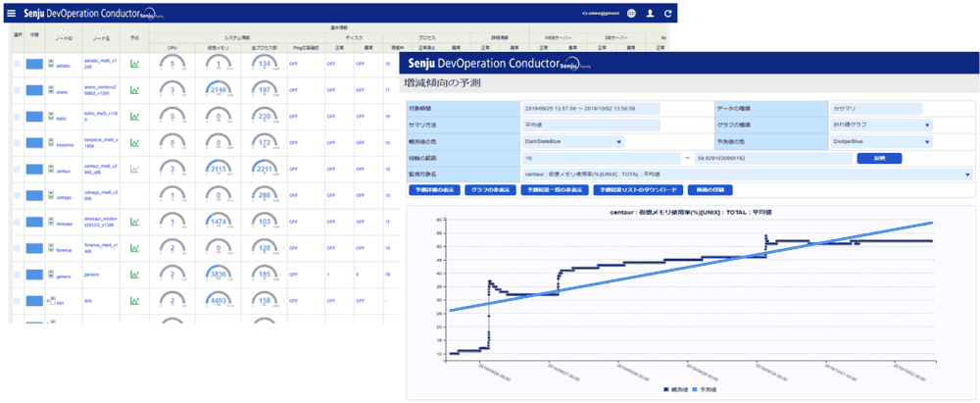
Task: Click the 予測結果リストのダウンロード button
Action: (x=637, y=189)
